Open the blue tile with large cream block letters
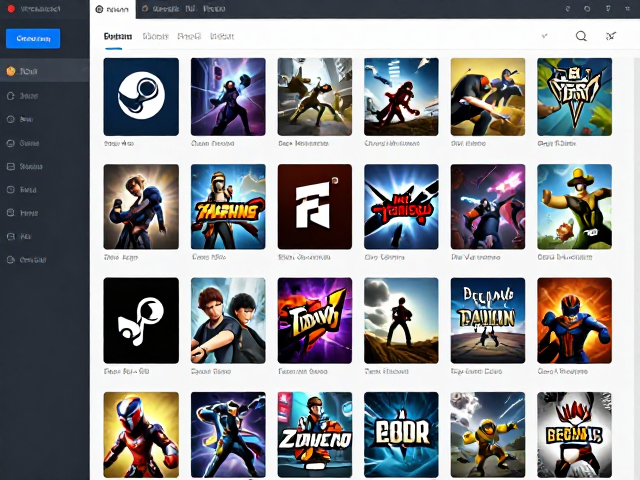640x480 pixels. tap(401, 435)
